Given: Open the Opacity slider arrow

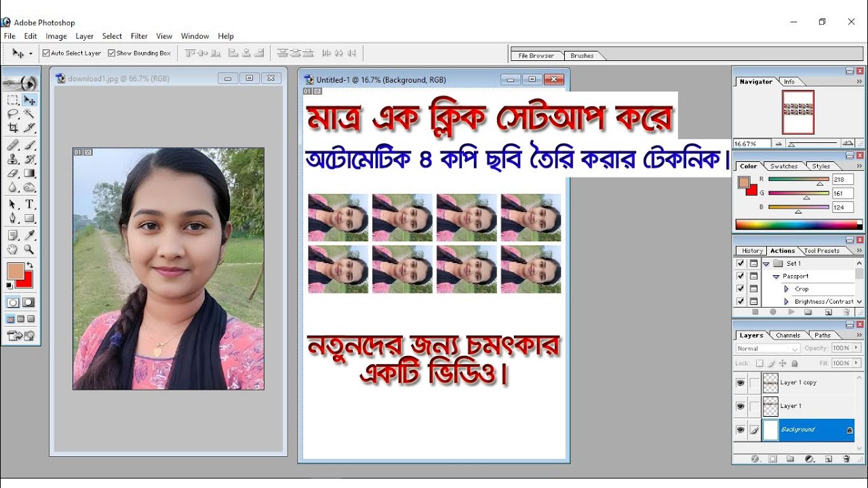Looking at the screenshot, I should tap(856, 348).
